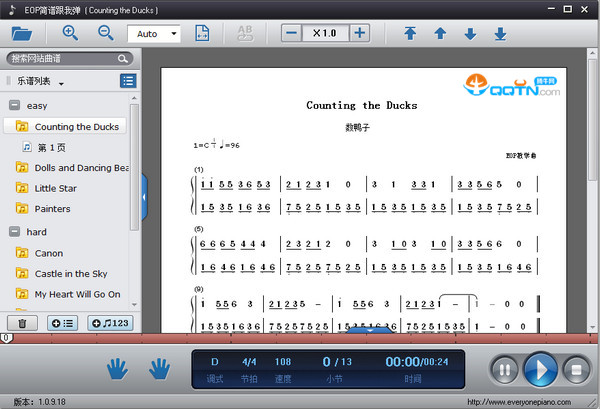Jump to the last page arrow
600x409 pixels.
(500, 33)
